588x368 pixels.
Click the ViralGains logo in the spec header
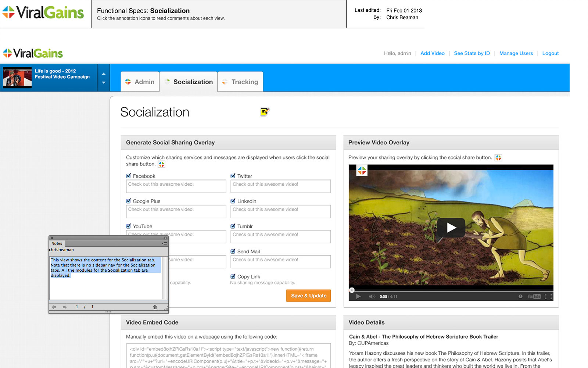(43, 12)
